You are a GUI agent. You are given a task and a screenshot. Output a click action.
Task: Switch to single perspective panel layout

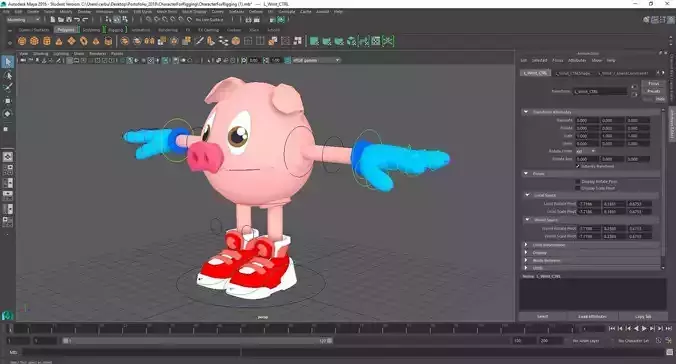tap(8, 157)
